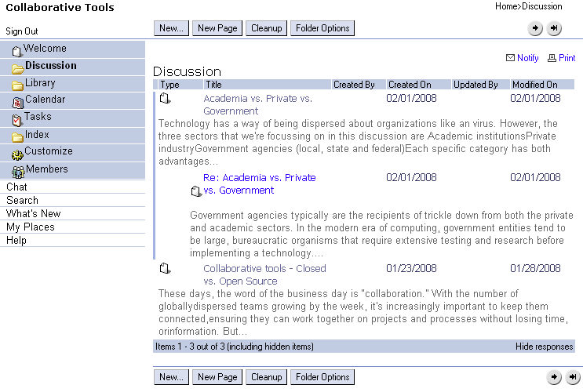Click the Library folder icon

pos(17,85)
